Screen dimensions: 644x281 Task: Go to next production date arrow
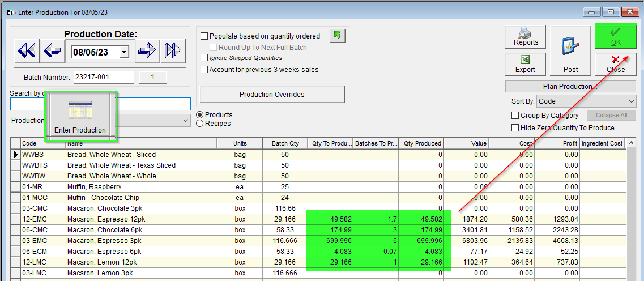coord(147,50)
